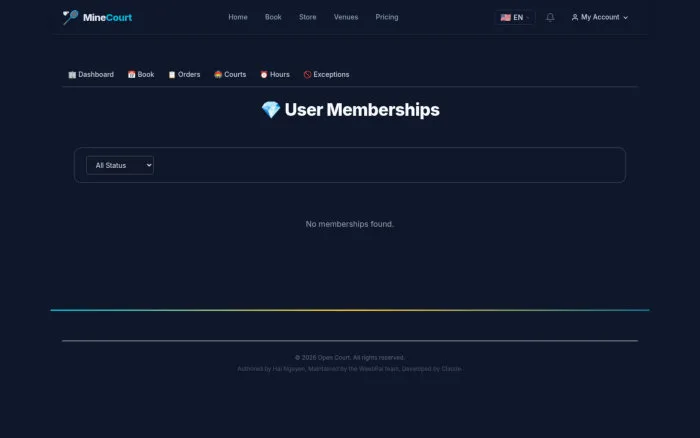Click the prohibited icon next to Exceptions

(307, 75)
